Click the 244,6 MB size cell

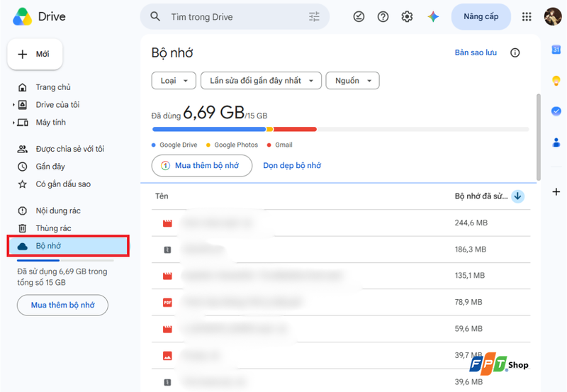pos(471,223)
